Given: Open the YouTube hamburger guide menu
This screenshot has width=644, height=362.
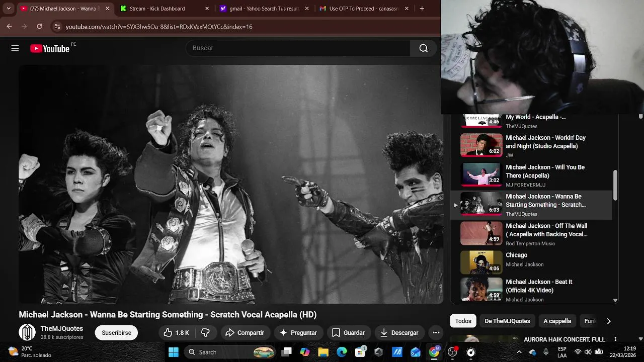Looking at the screenshot, I should (x=15, y=48).
